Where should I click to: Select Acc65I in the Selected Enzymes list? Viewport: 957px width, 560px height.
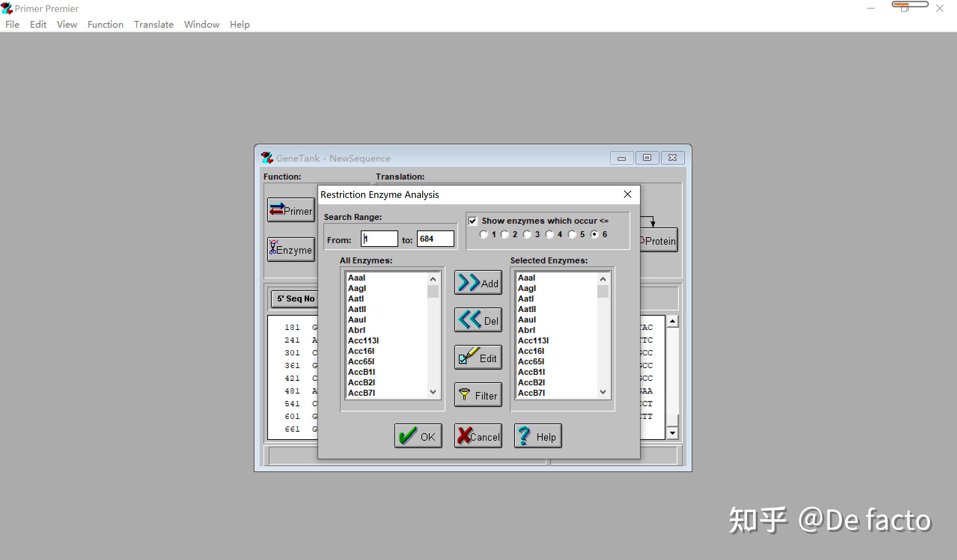click(x=557, y=361)
